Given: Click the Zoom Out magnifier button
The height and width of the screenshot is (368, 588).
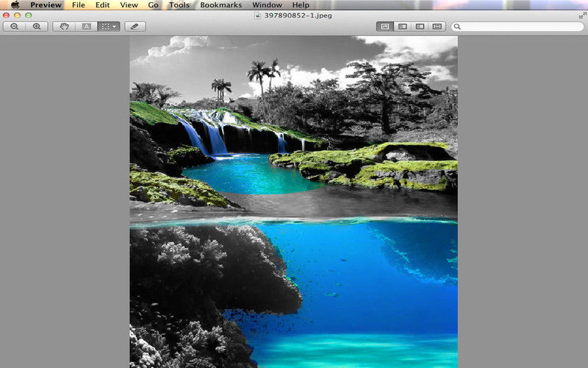Looking at the screenshot, I should [14, 26].
